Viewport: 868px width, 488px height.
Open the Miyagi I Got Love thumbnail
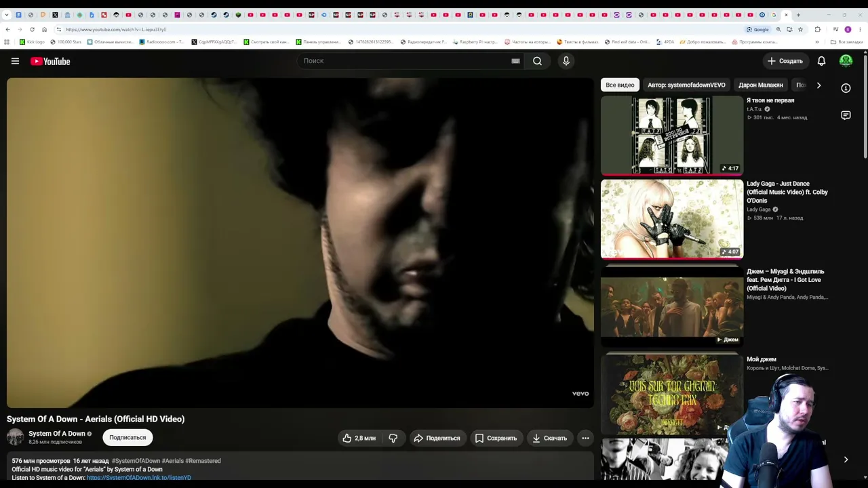(672, 306)
